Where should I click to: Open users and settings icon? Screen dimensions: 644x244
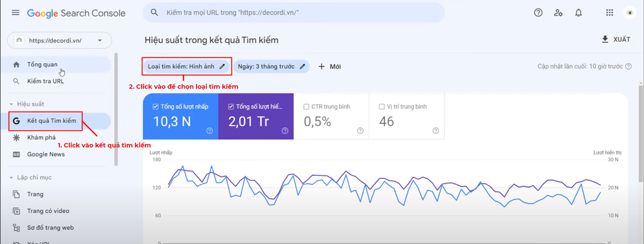pos(558,13)
